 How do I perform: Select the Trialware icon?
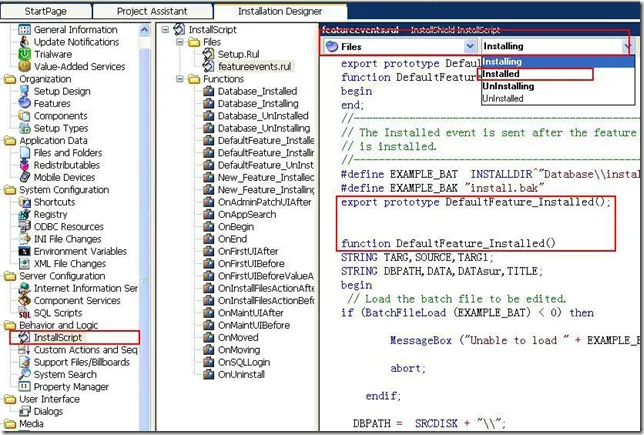(x=25, y=54)
